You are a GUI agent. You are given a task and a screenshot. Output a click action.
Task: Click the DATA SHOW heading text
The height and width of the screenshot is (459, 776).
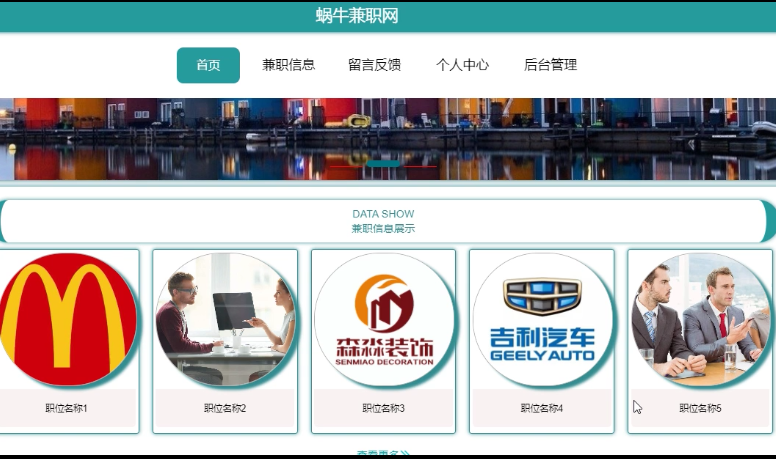(383, 214)
